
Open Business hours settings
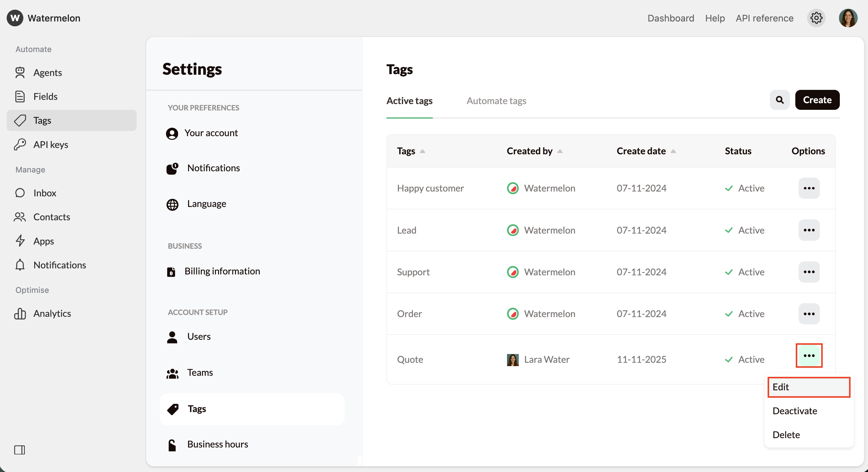click(x=217, y=444)
